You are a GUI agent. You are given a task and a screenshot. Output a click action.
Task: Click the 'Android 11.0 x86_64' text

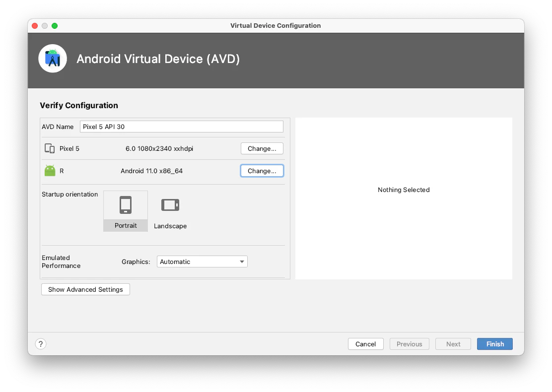(x=152, y=171)
